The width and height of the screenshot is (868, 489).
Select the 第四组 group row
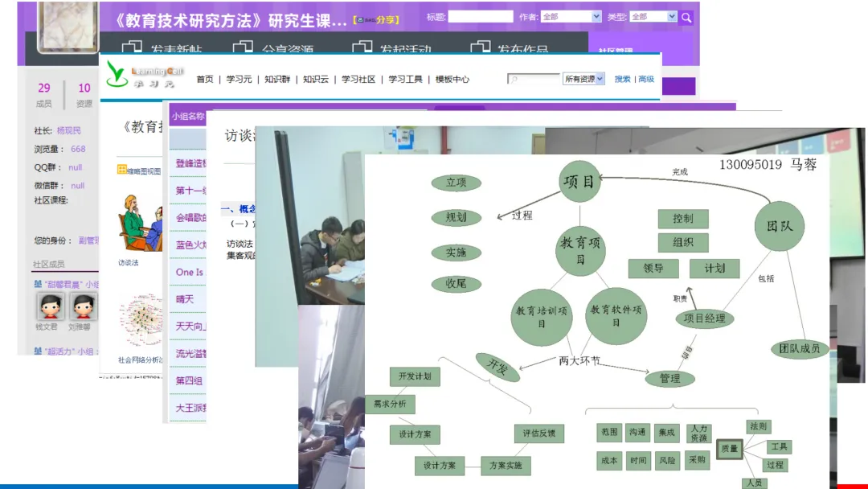tap(187, 380)
